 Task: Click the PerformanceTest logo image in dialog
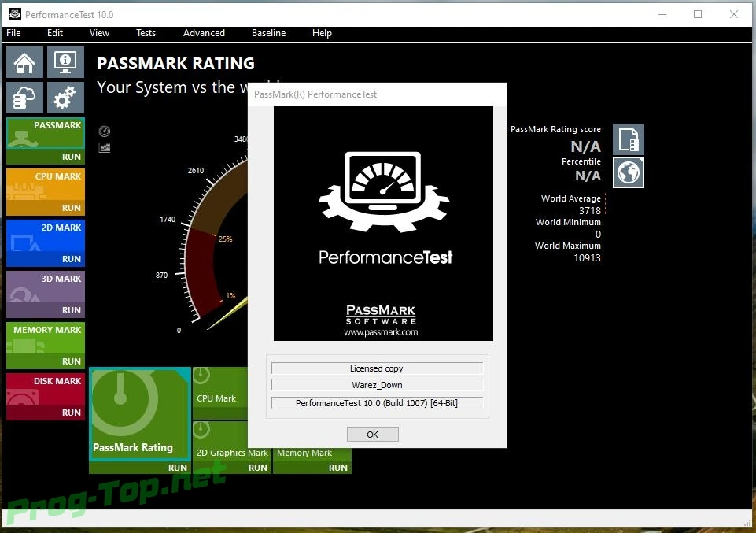(383, 224)
